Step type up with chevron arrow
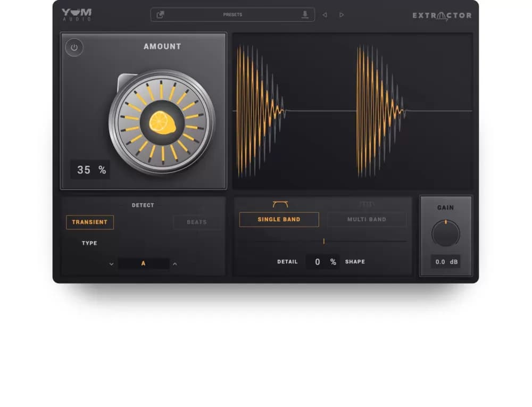532x407 pixels. tap(174, 264)
